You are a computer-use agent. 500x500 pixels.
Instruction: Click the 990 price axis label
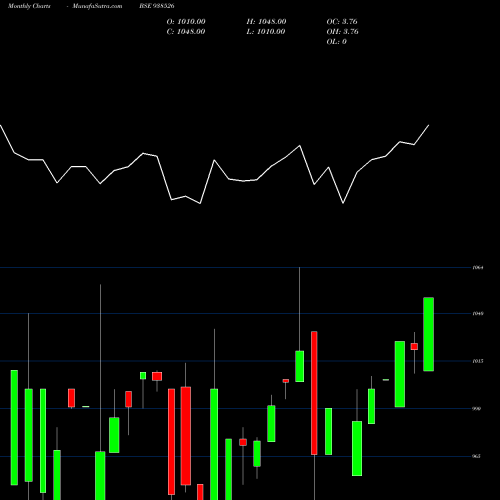[477, 409]
